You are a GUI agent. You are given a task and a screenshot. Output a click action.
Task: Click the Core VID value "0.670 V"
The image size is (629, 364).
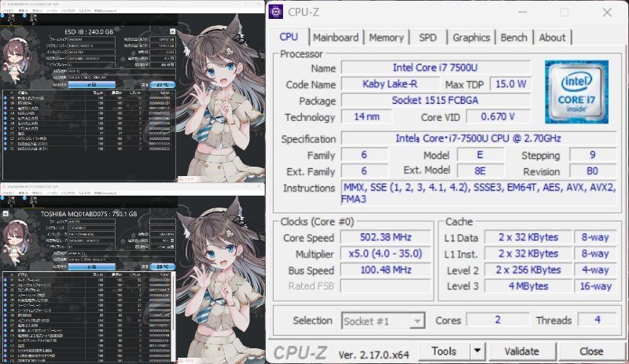(498, 117)
